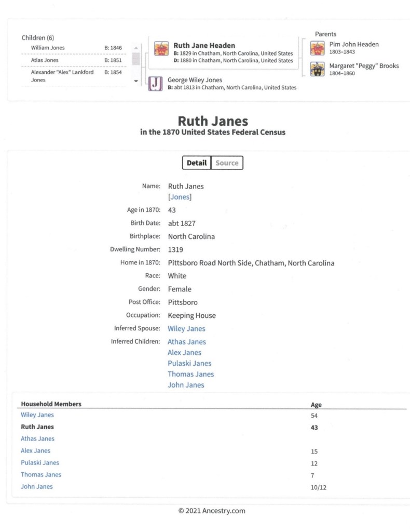Open Thomas Janes in Household Members table

pos(41,474)
